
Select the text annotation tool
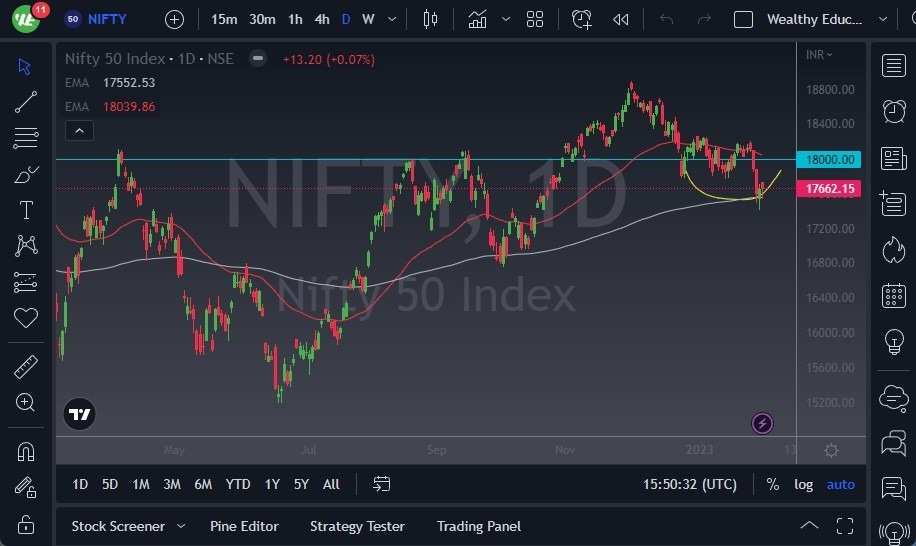pyautogui.click(x=26, y=210)
